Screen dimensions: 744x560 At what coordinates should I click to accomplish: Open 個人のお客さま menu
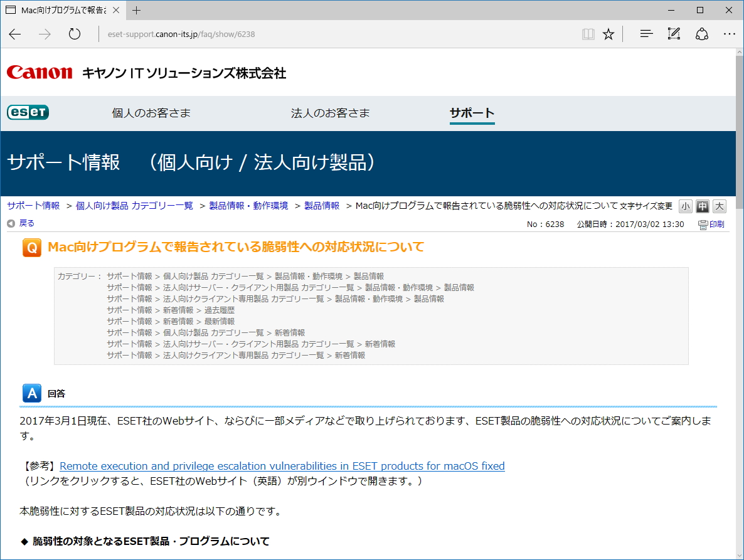click(x=151, y=113)
